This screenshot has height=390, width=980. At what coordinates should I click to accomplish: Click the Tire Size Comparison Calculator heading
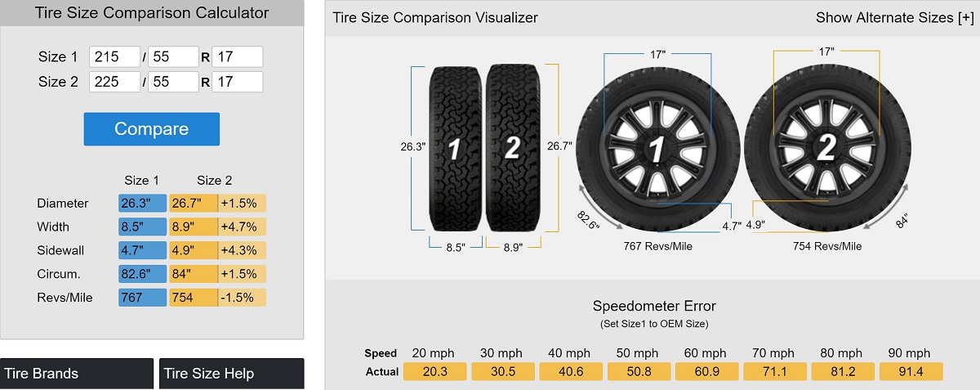pyautogui.click(x=151, y=13)
